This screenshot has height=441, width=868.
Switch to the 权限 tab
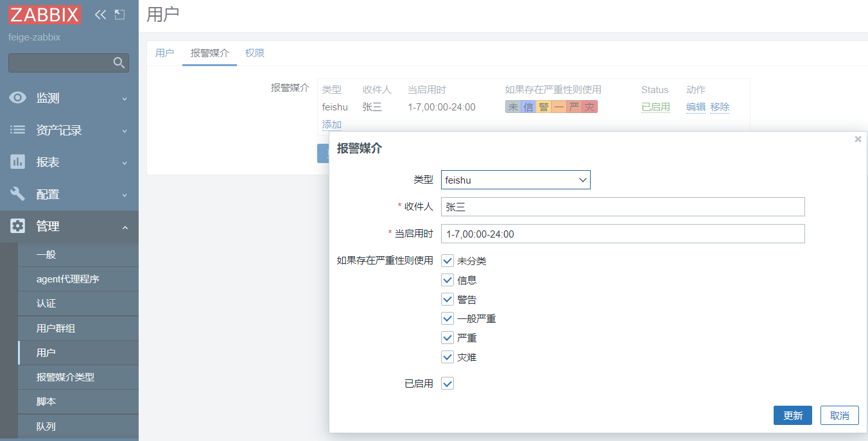pyautogui.click(x=255, y=53)
